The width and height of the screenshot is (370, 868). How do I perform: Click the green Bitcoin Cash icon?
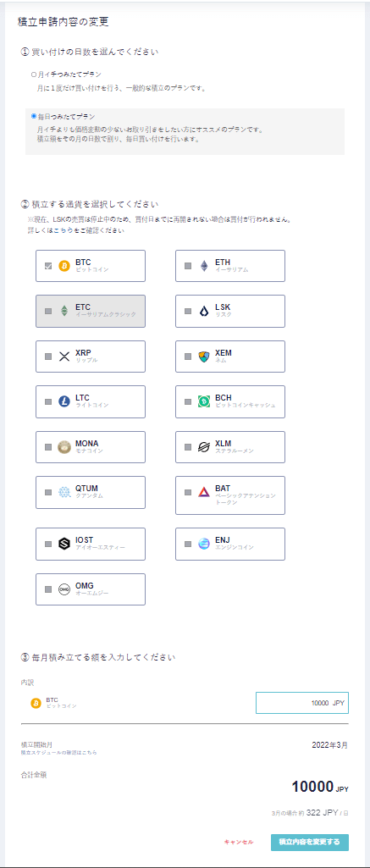click(204, 401)
